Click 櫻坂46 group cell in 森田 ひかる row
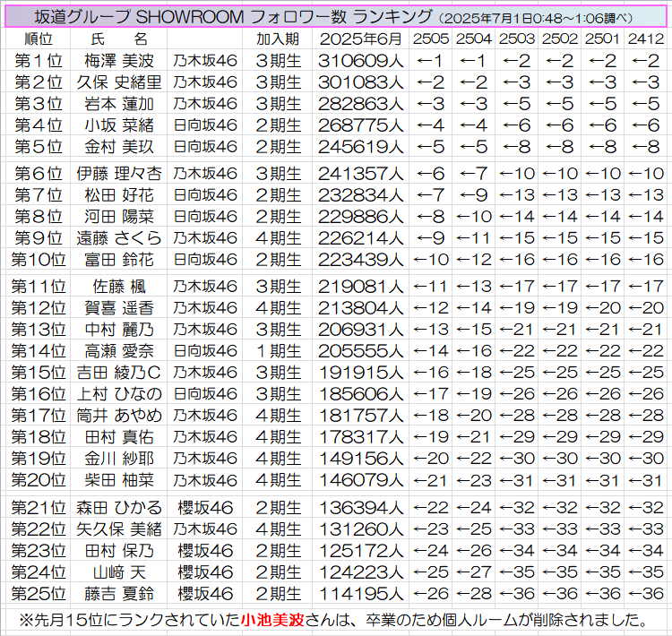 click(205, 507)
